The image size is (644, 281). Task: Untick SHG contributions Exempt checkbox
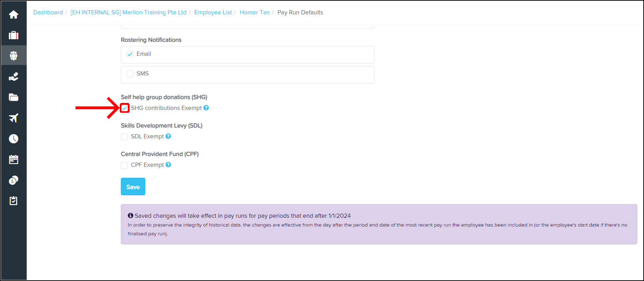coord(125,108)
